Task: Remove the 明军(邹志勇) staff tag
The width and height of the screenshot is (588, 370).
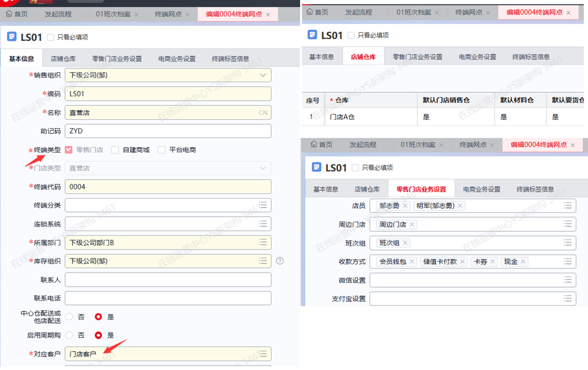Action: tap(460, 206)
